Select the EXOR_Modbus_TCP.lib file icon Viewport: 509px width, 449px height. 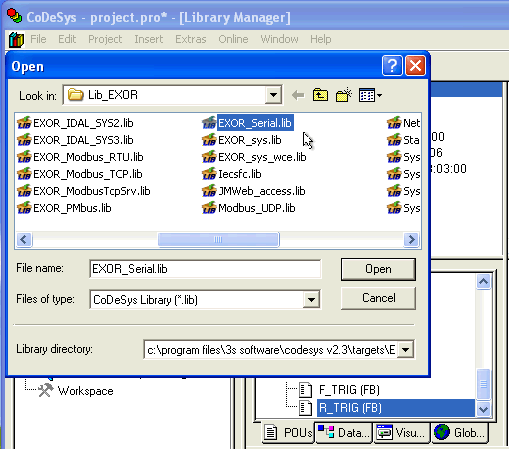point(24,174)
